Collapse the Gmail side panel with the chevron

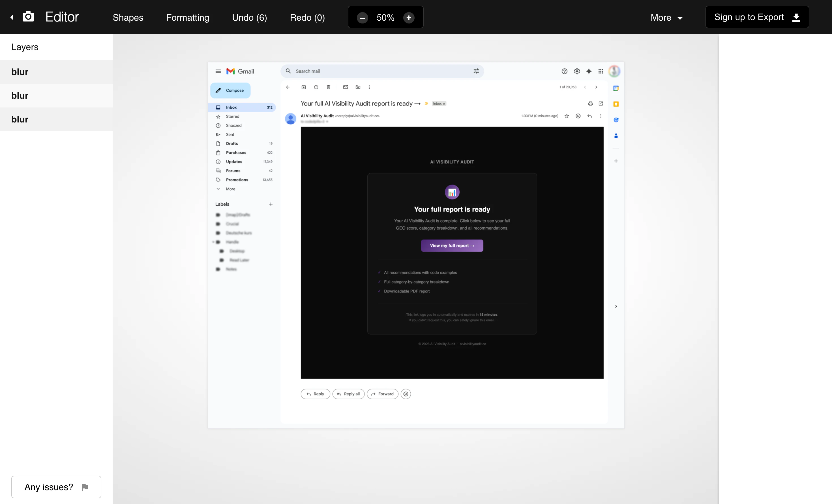click(x=616, y=306)
